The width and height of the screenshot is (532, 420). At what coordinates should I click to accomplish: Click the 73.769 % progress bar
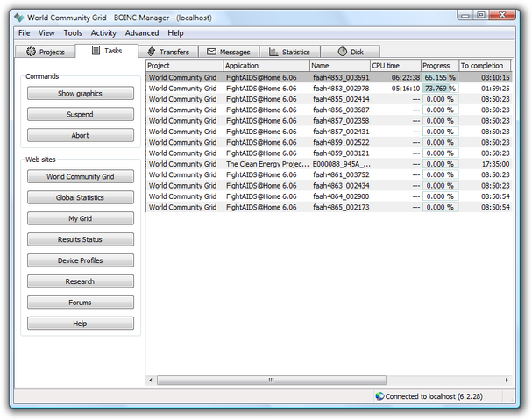pyautogui.click(x=440, y=89)
